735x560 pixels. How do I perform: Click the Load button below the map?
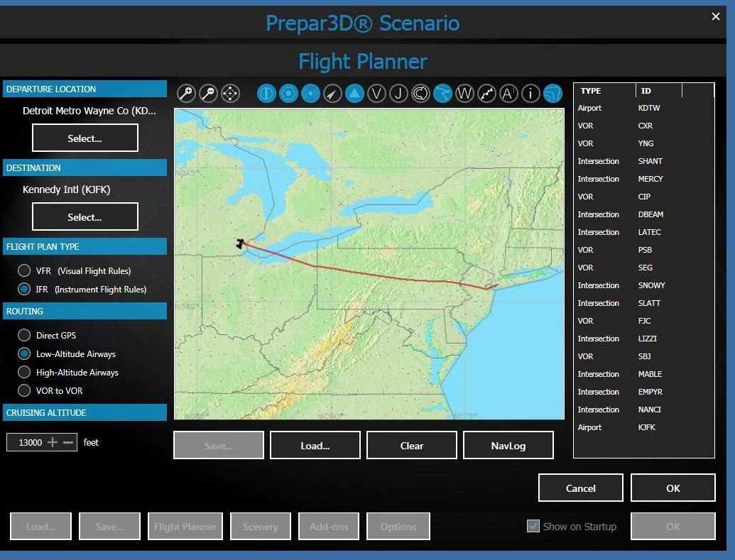(x=315, y=445)
